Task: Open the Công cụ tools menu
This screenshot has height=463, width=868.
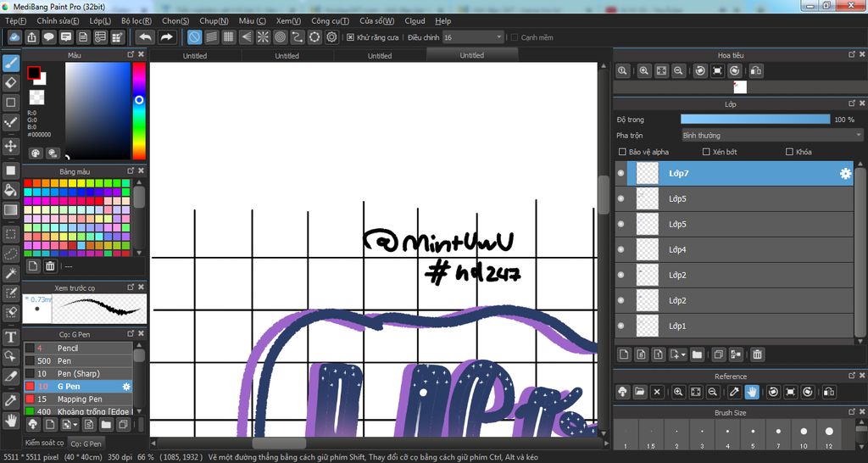Action: pos(330,21)
